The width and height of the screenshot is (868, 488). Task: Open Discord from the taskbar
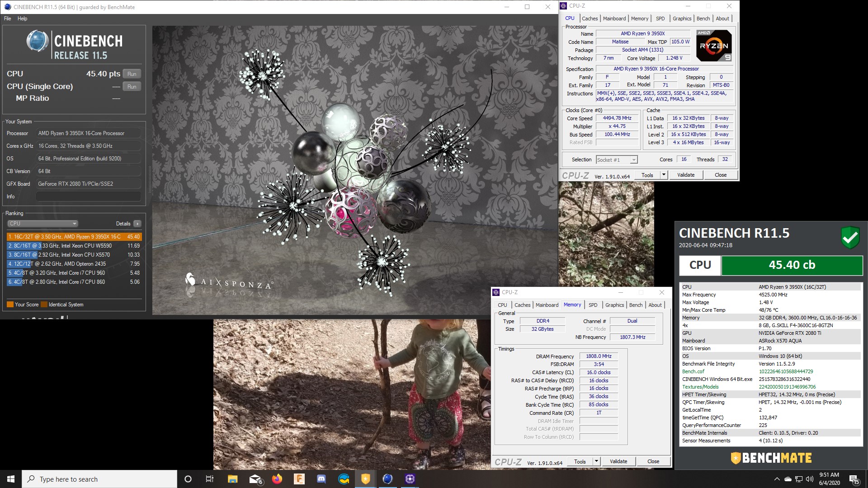click(321, 479)
